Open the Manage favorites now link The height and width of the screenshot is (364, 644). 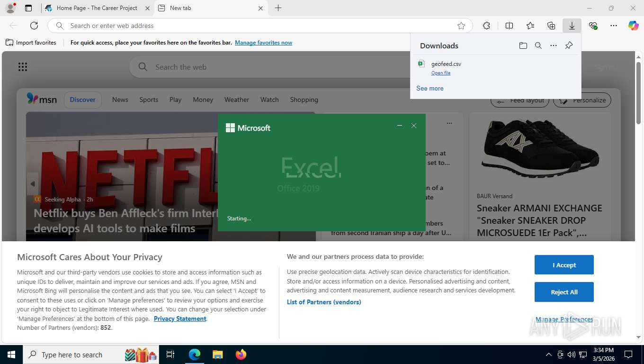pos(263,43)
